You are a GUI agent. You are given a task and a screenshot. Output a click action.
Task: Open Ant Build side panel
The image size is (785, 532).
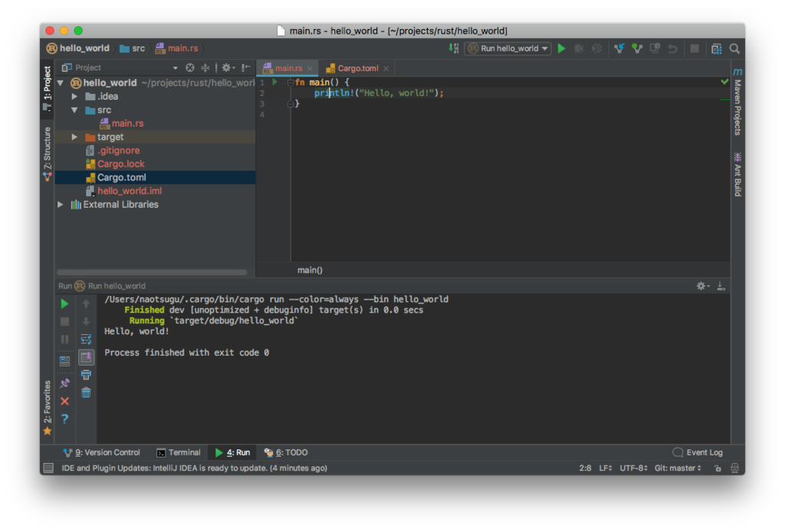[x=737, y=175]
